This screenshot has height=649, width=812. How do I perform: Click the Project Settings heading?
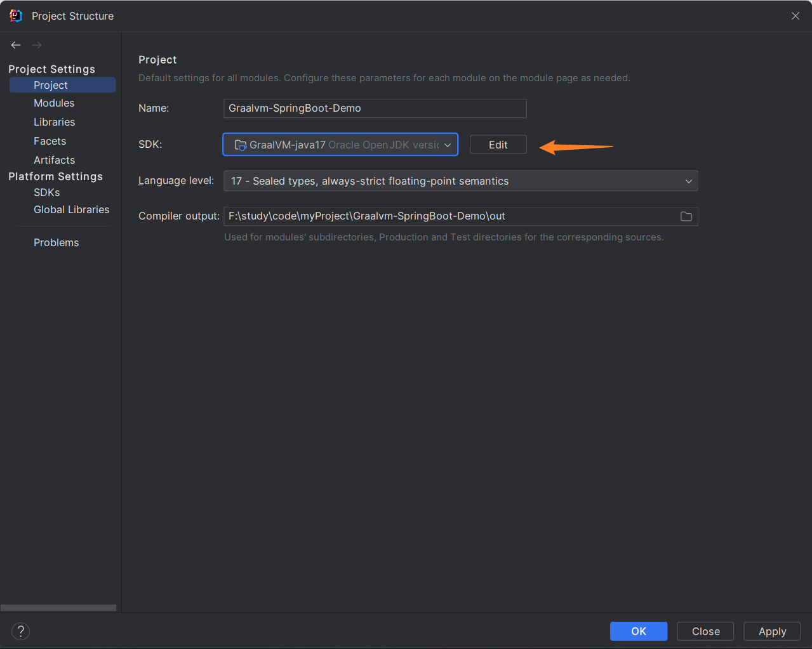tap(51, 69)
